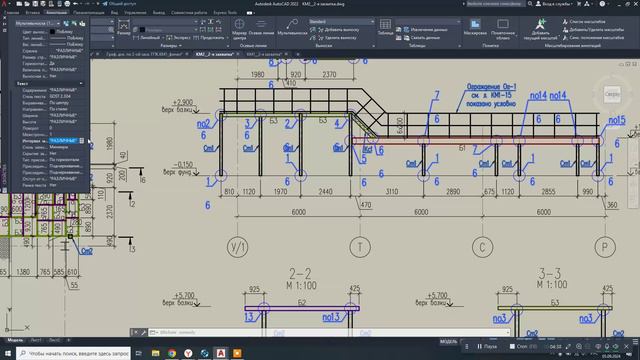Switch to KM2_2-я захватка* drawing tab
Viewport: 640px width, 360px height.
click(x=214, y=54)
